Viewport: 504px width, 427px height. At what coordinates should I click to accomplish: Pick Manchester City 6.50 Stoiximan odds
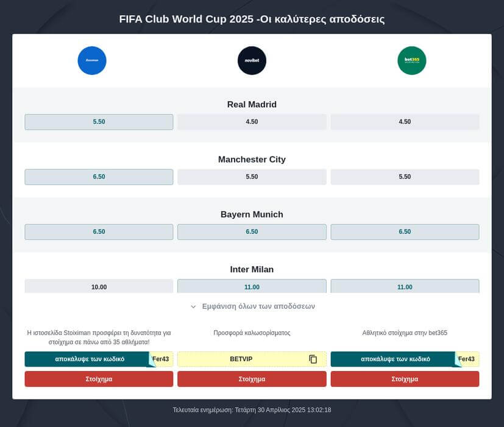click(x=99, y=177)
